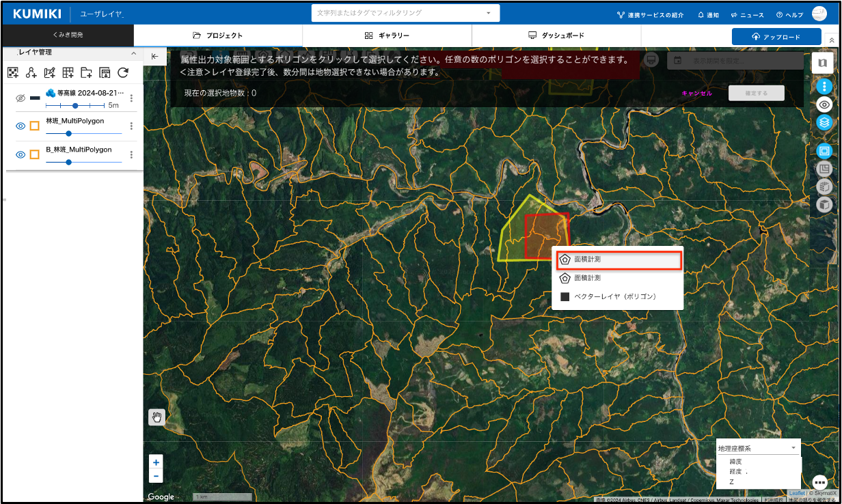Screen dimensions: 842x504
Task: Open the basemap switcher map icon
Action: (x=822, y=63)
